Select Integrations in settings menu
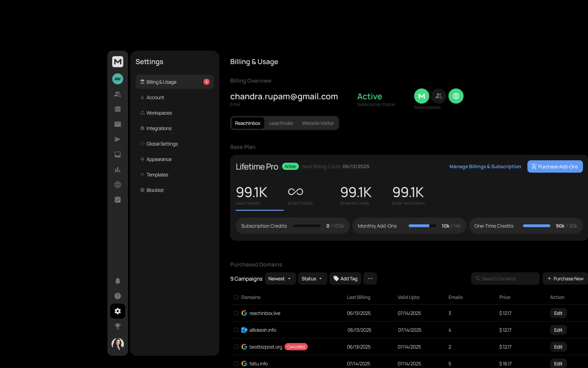 coord(174,128)
